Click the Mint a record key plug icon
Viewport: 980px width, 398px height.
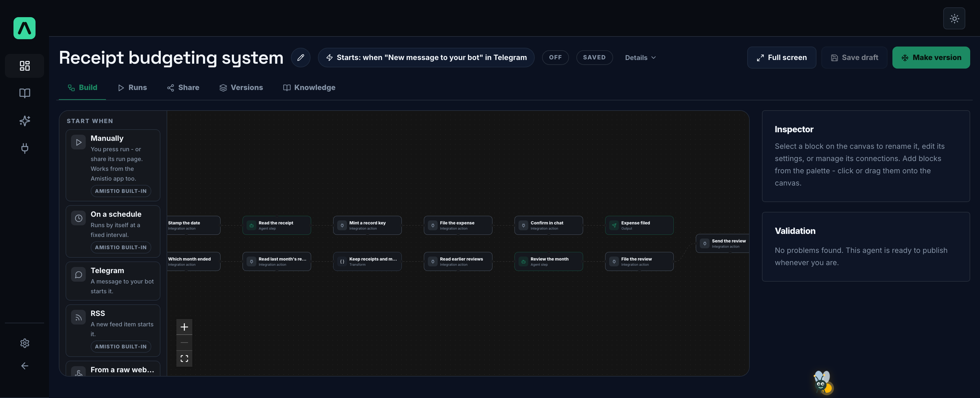click(342, 225)
